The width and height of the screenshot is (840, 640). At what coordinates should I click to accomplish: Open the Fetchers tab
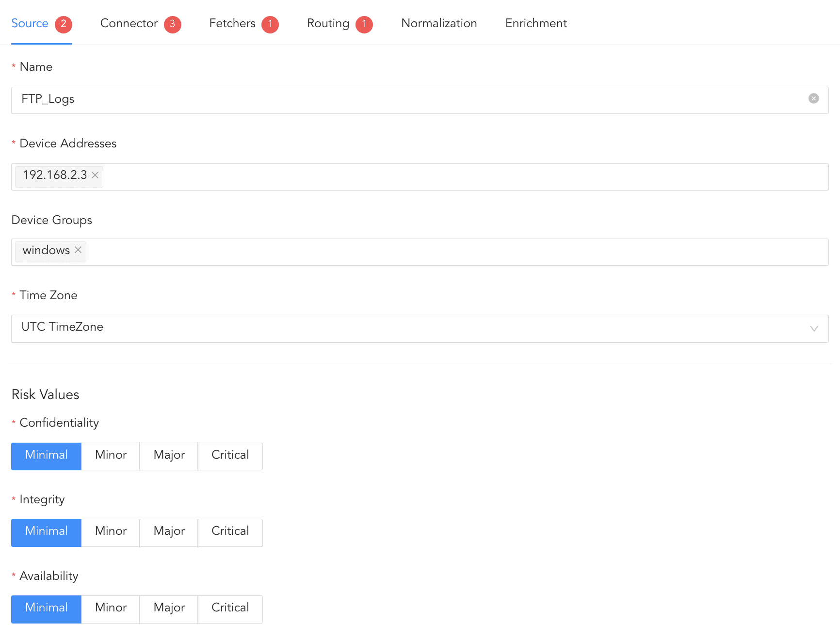coord(232,23)
